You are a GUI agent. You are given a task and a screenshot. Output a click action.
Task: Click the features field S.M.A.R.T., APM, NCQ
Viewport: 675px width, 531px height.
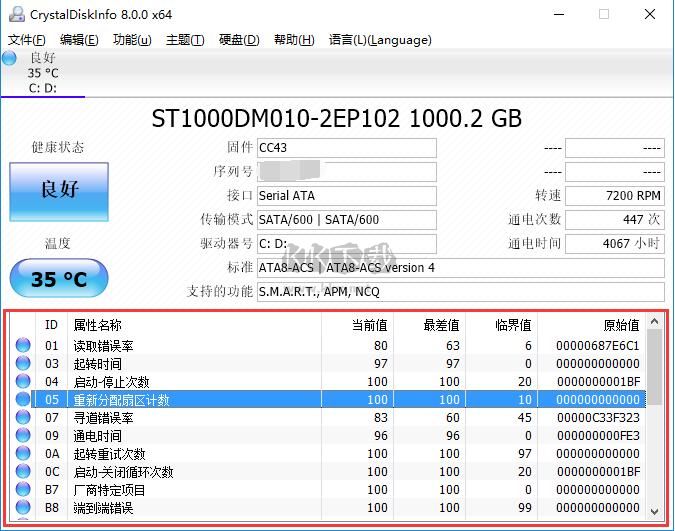(461, 292)
